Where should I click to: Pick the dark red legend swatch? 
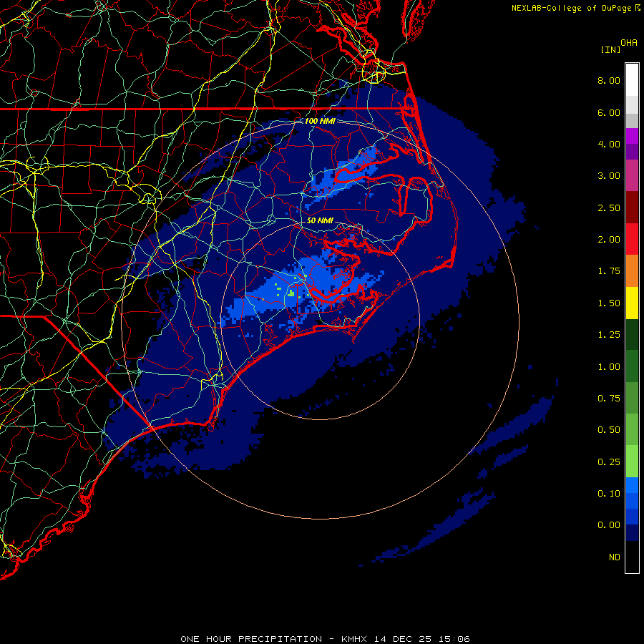tap(632, 208)
